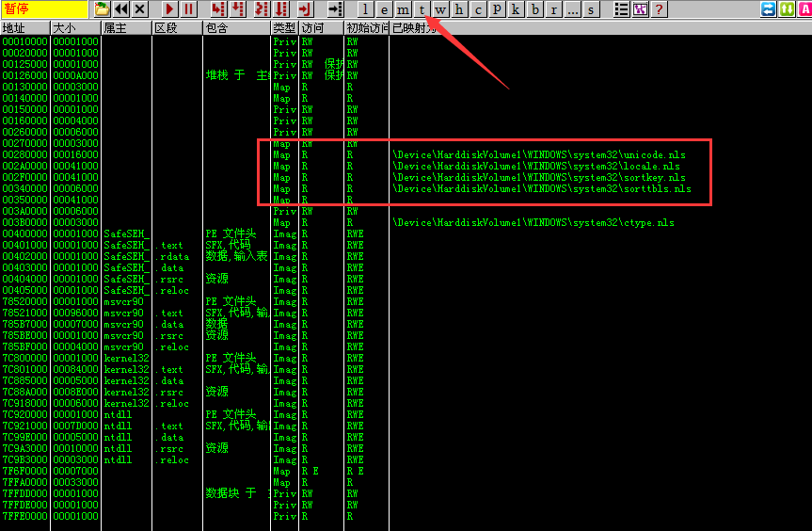The height and width of the screenshot is (531, 812).
Task: Open the Breakpoints window with the 'b' button
Action: tap(535, 9)
